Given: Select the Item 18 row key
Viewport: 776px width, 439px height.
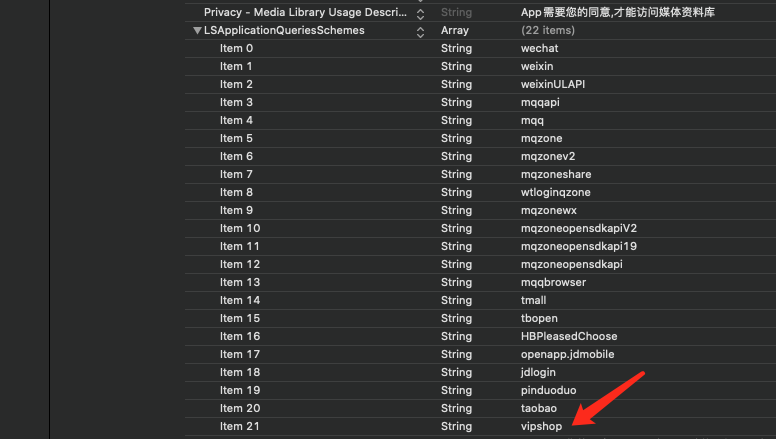Looking at the screenshot, I should pyautogui.click(x=240, y=372).
